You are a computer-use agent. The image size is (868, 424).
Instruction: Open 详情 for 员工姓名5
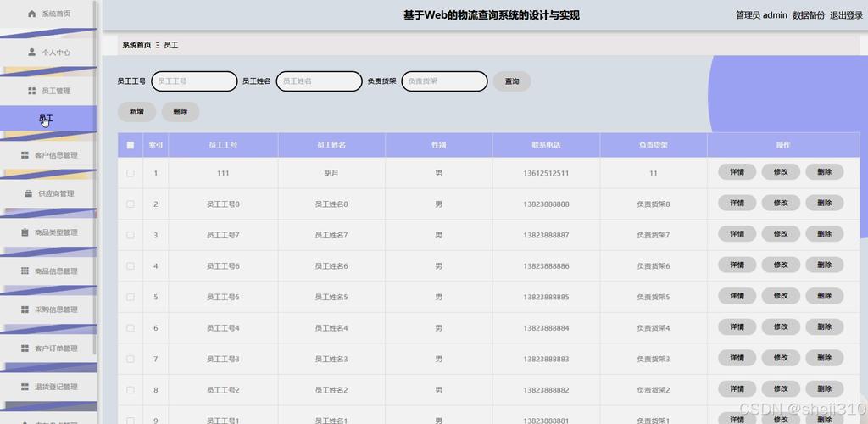tap(737, 296)
